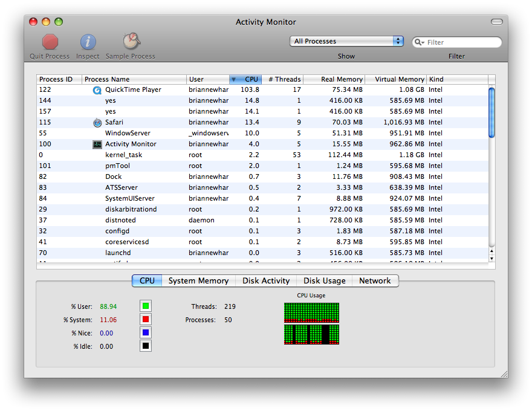Click the blue % Nice color swatch

tap(146, 332)
